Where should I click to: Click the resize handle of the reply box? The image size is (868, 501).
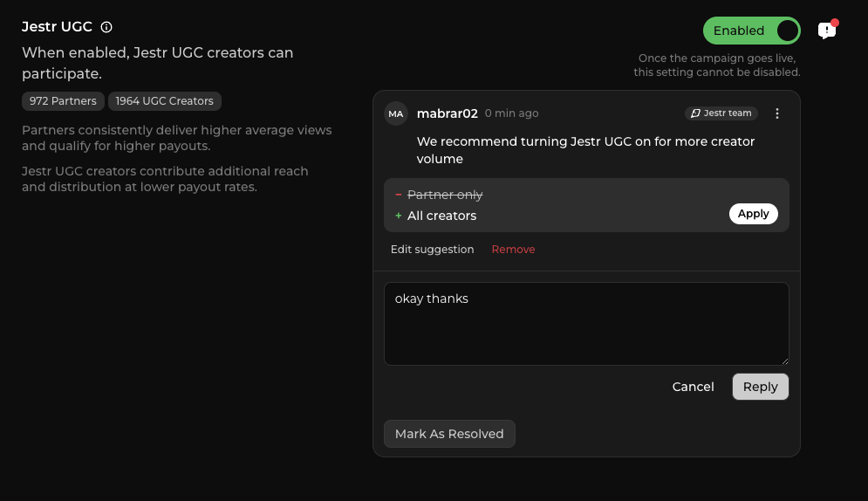[x=784, y=361]
